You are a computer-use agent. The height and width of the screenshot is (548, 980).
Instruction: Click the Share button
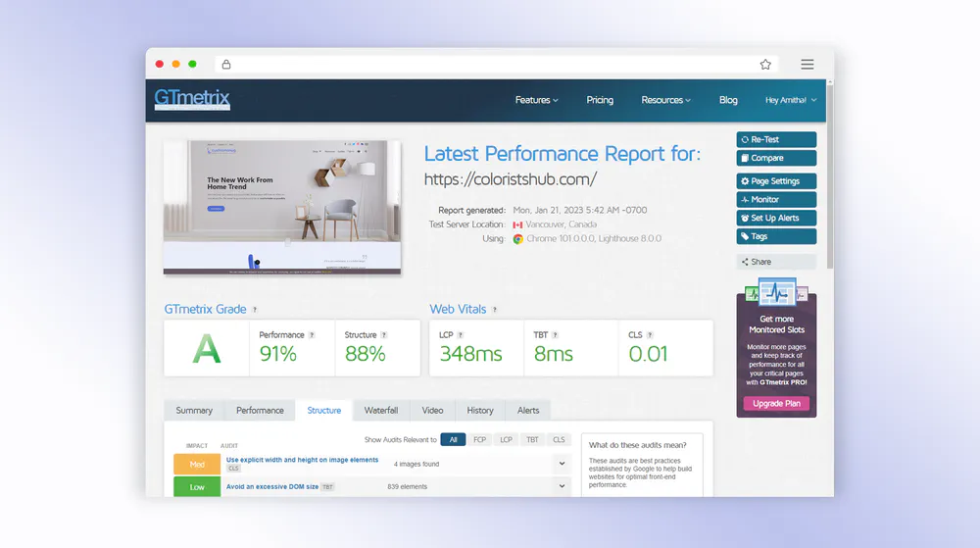tap(776, 262)
